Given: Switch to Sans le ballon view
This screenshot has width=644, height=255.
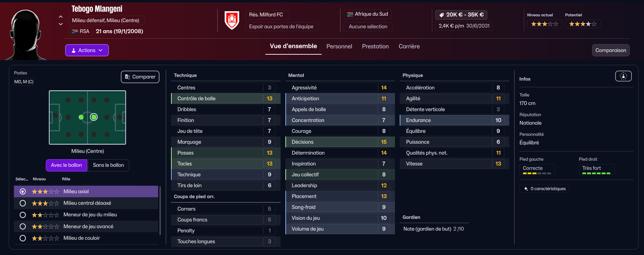Looking at the screenshot, I should (x=108, y=165).
